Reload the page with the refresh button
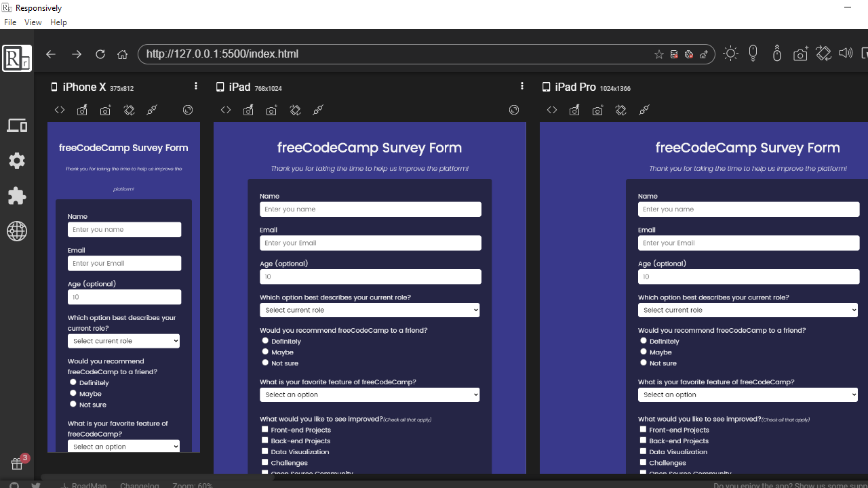 click(x=100, y=54)
